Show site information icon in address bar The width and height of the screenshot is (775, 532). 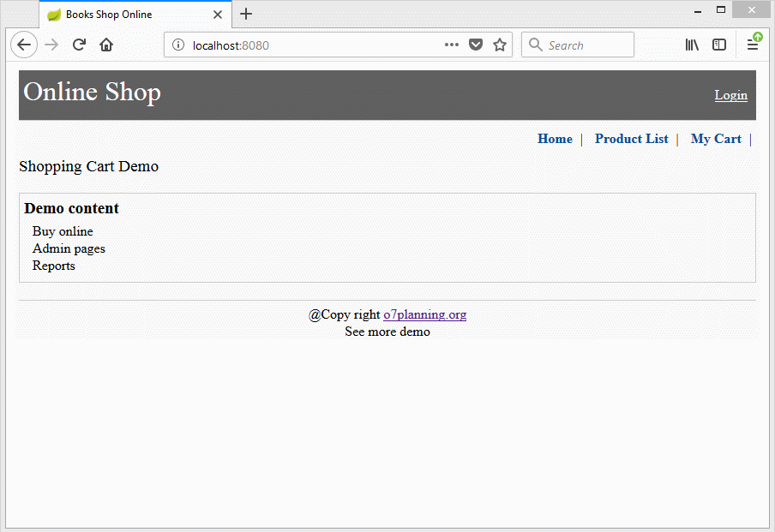[178, 45]
